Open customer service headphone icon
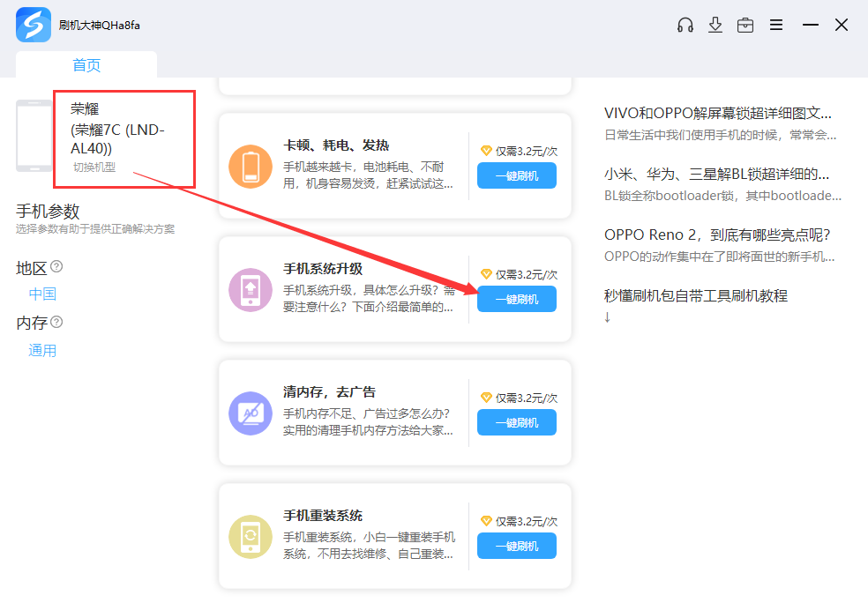This screenshot has height=603, width=868. [x=685, y=25]
